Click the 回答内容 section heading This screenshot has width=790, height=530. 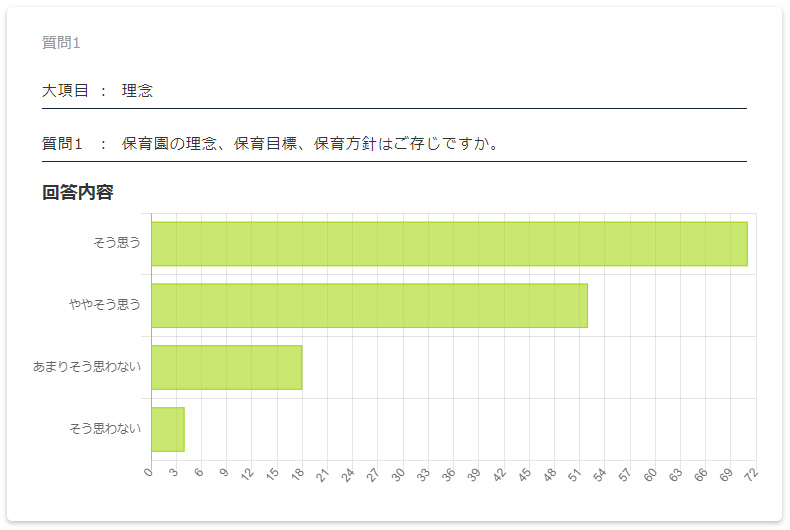(77, 192)
